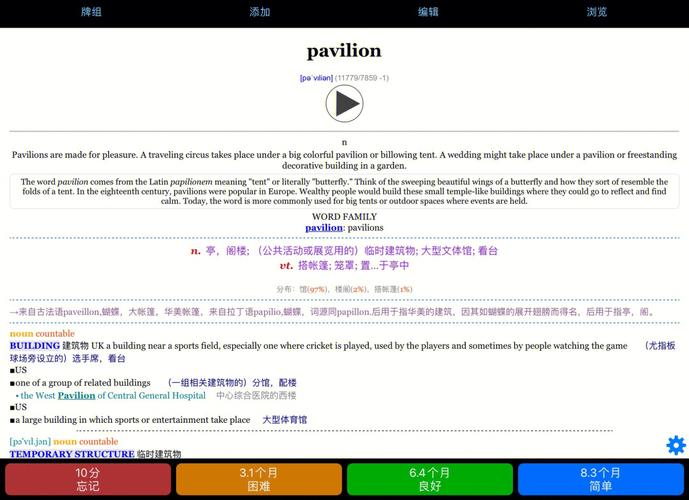Follow the pavilion link under WORD FAMILY

[x=324, y=228]
